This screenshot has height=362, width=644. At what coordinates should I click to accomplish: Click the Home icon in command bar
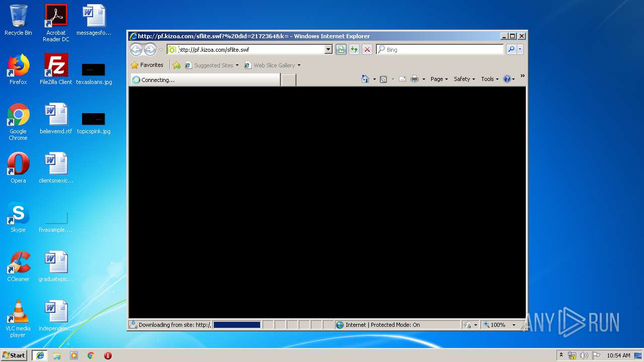[x=365, y=79]
